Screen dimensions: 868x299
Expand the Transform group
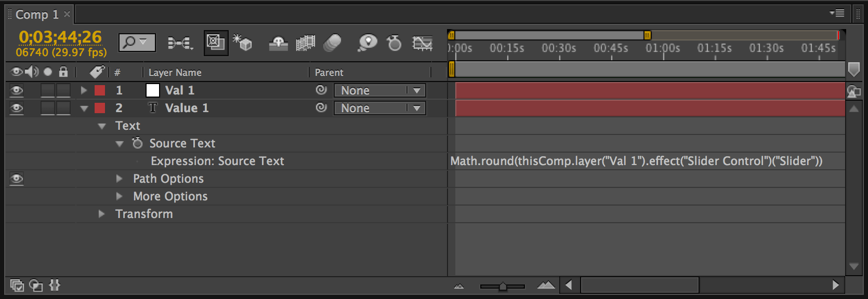pyautogui.click(x=102, y=214)
